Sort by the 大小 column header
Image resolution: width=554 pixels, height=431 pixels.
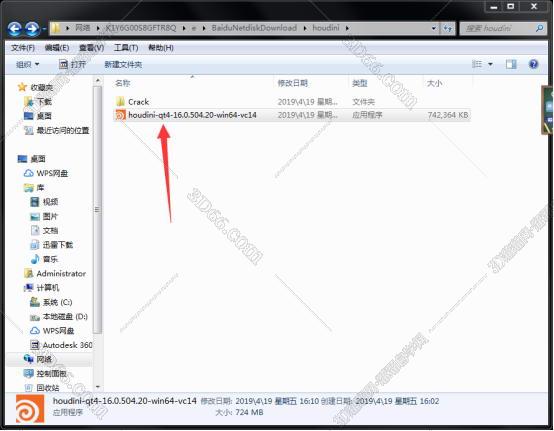(434, 83)
